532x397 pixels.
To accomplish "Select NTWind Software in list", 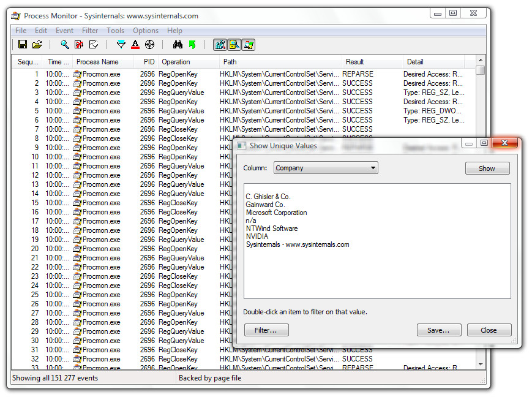I will (272, 229).
